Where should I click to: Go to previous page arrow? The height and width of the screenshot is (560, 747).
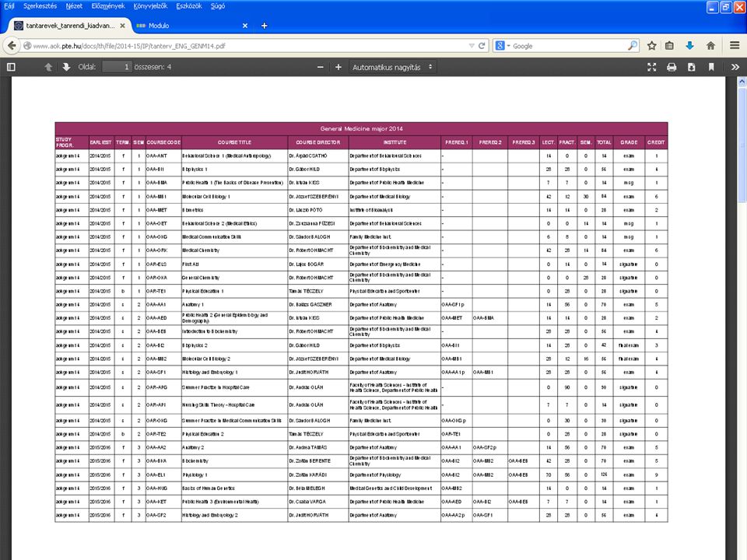click(48, 67)
